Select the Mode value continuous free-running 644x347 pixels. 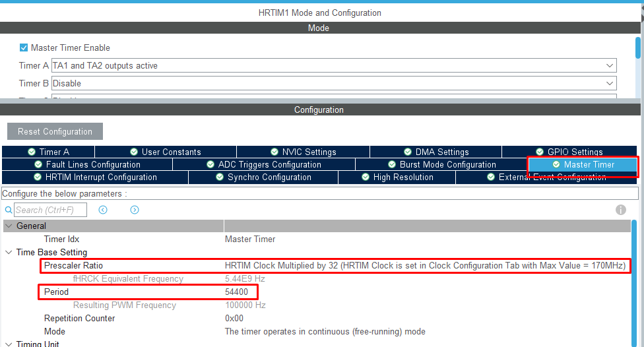325,331
